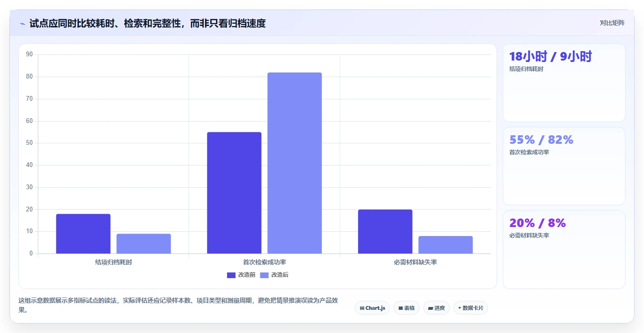The height and width of the screenshot is (333, 644).
Task: Click the 改造前 bar for 首次检索成功率
Action: 234,193
